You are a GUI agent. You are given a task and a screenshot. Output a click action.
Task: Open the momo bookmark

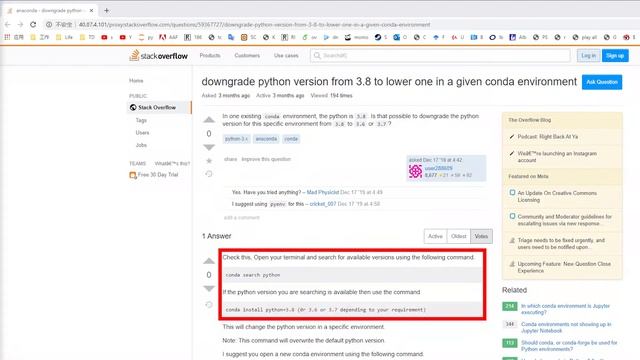point(356,37)
